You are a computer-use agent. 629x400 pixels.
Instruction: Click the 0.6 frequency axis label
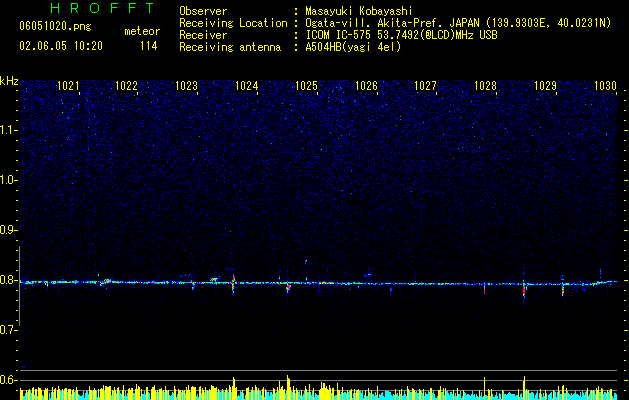9,380
